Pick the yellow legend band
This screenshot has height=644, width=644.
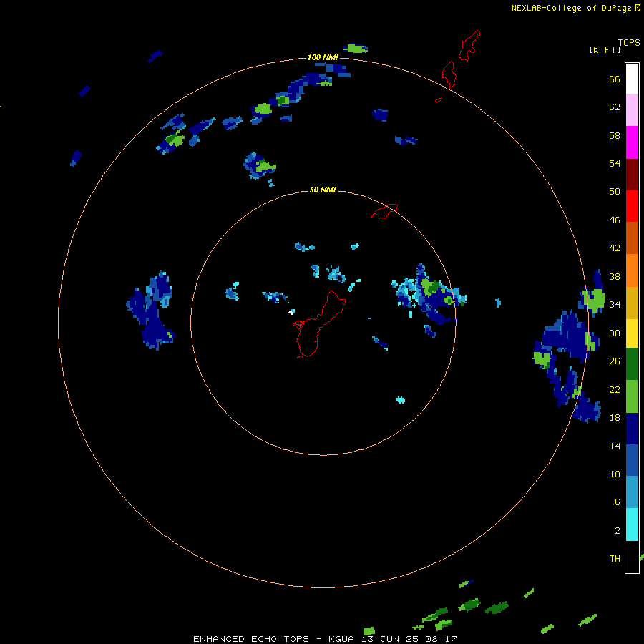click(632, 333)
